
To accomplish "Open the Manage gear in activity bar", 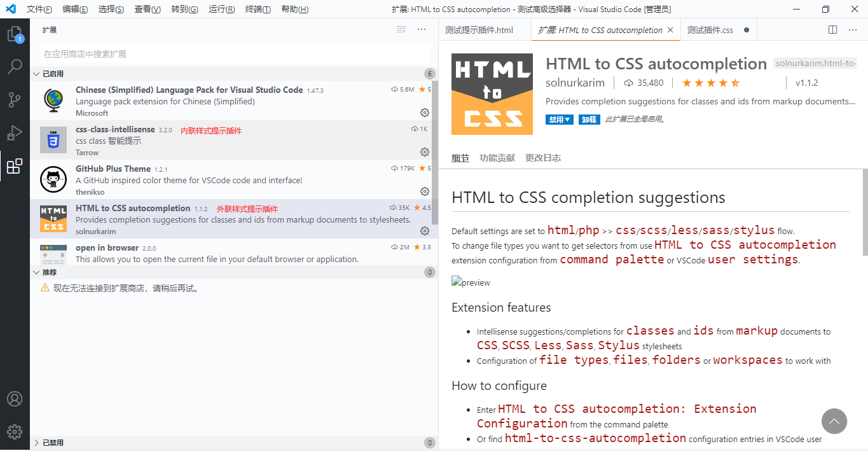I will (15, 431).
